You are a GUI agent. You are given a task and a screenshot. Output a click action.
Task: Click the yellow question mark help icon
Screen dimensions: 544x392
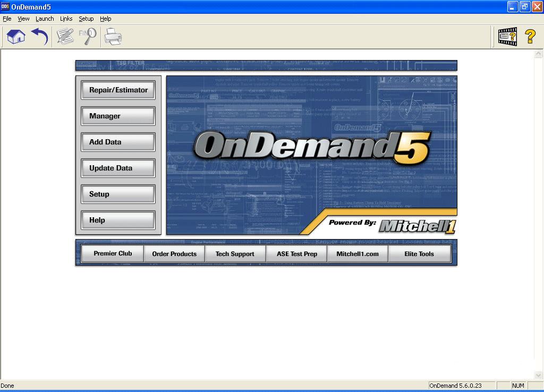pyautogui.click(x=530, y=37)
